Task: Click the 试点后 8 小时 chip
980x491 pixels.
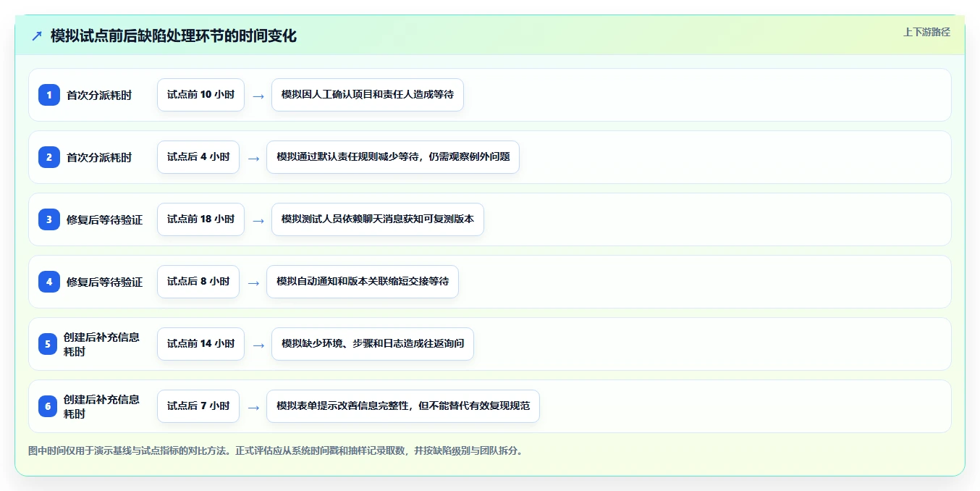Action: point(198,282)
